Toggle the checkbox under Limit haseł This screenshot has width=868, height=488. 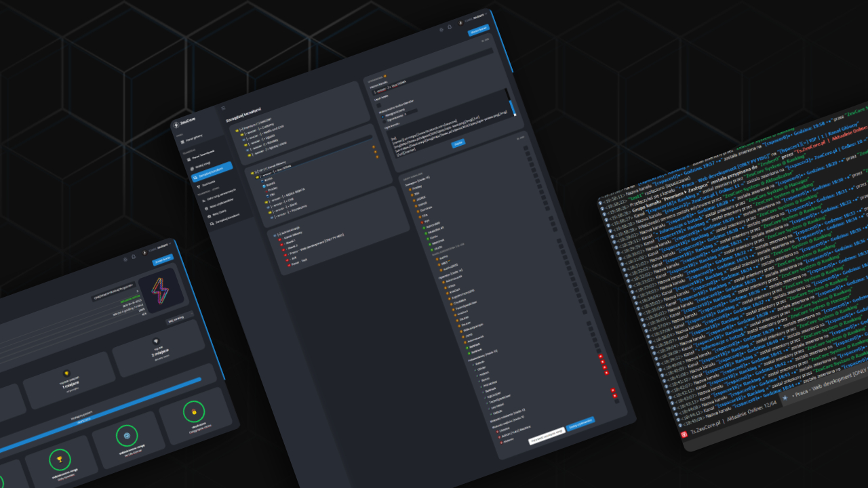point(378,105)
